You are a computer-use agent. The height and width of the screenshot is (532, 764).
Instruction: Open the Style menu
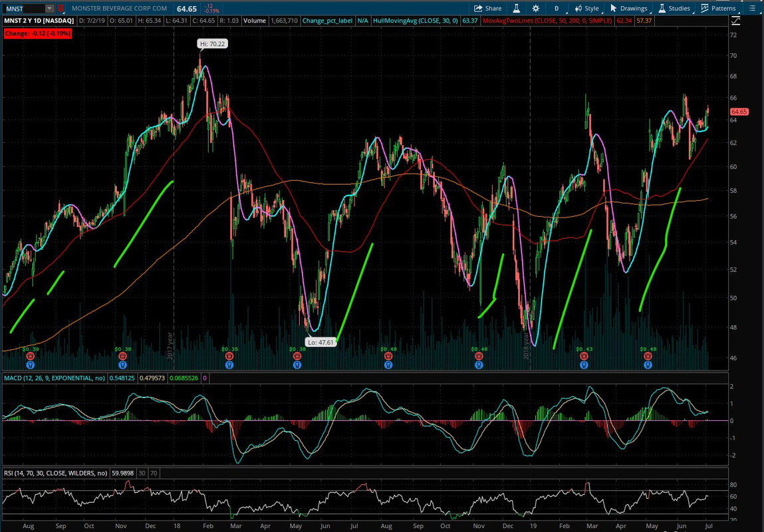tap(587, 8)
